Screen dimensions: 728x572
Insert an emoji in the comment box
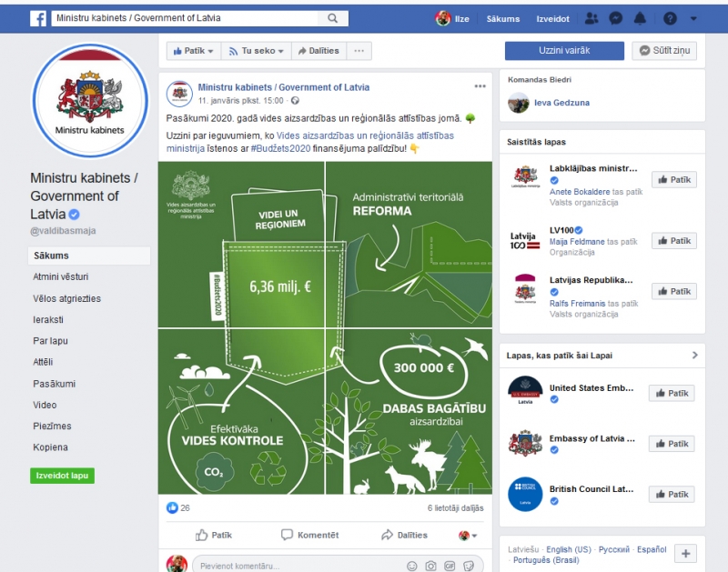(412, 566)
